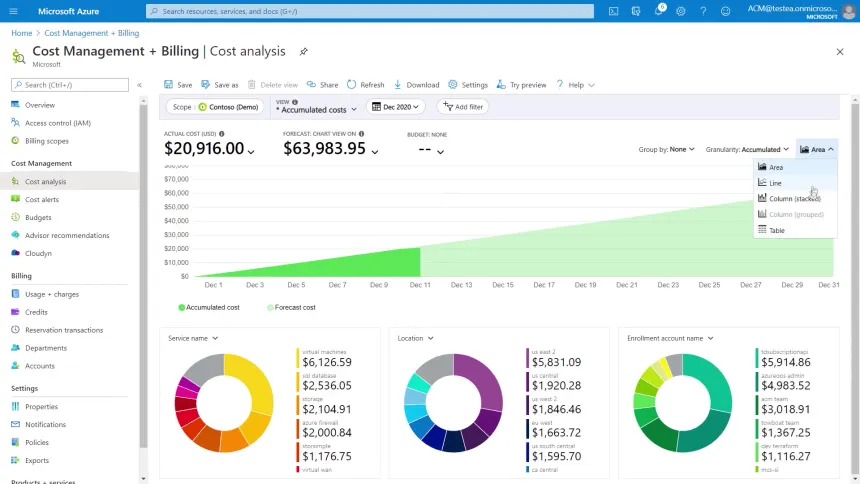
Task: Click the Add filter button
Action: (463, 107)
